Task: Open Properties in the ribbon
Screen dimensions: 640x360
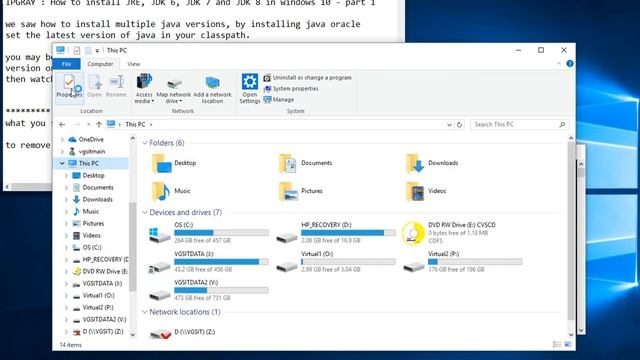Action: coord(69,87)
